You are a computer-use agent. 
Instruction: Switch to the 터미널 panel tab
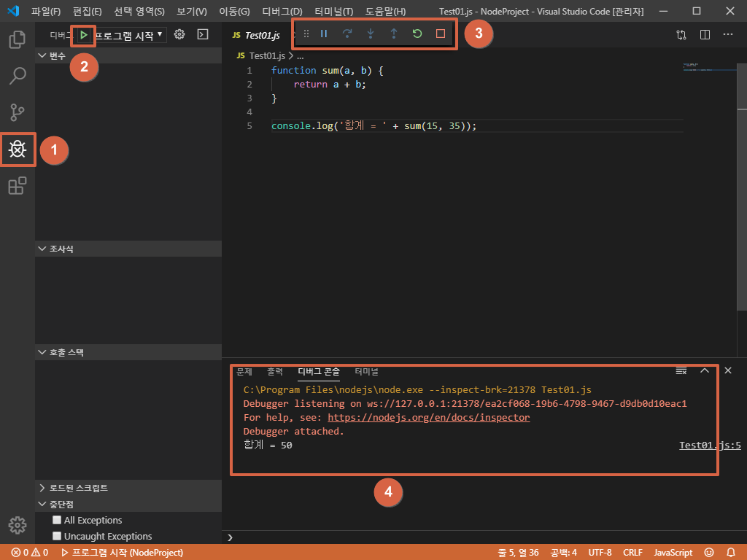pyautogui.click(x=367, y=371)
